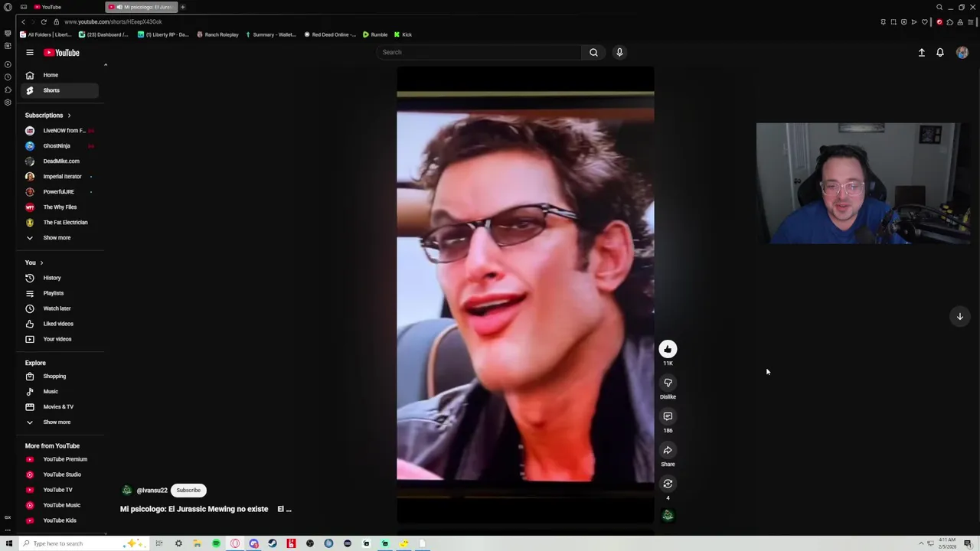This screenshot has width=980, height=551.
Task: Click the YouTube search input field
Action: pos(479,52)
